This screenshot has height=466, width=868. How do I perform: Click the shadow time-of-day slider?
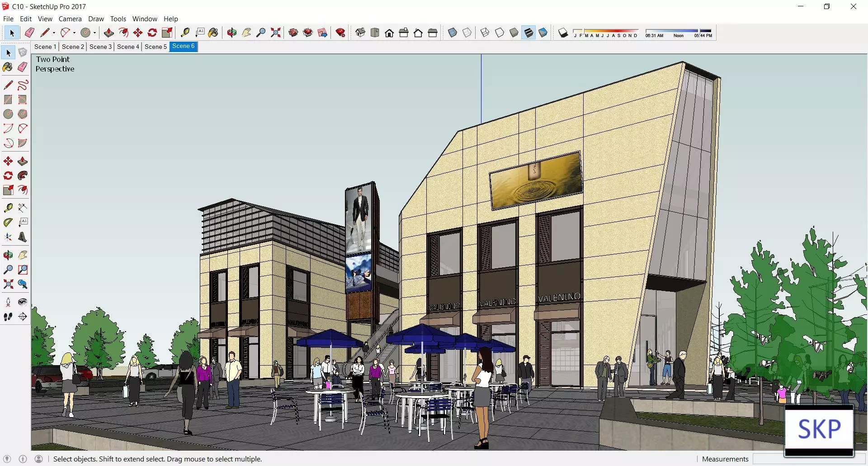(679, 33)
